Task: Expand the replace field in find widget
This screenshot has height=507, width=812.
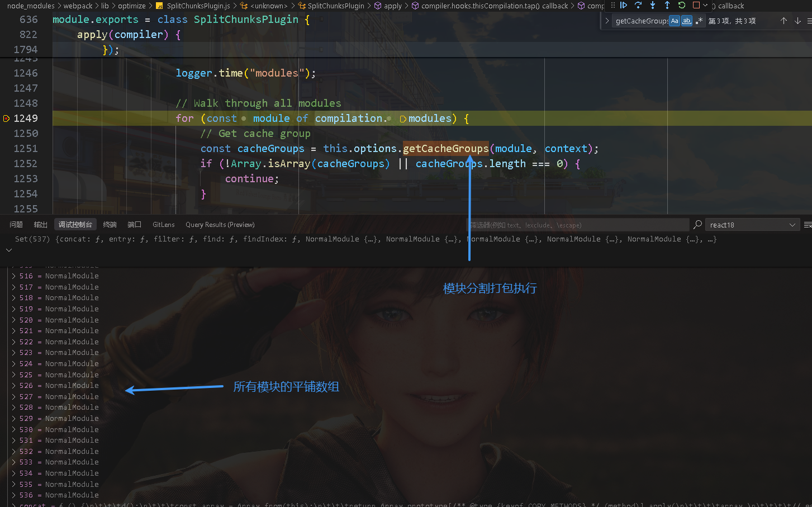Action: pyautogui.click(x=607, y=21)
